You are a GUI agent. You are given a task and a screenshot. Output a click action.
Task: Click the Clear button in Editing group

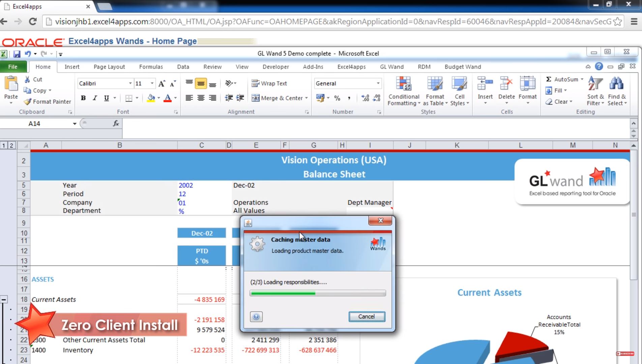click(559, 101)
